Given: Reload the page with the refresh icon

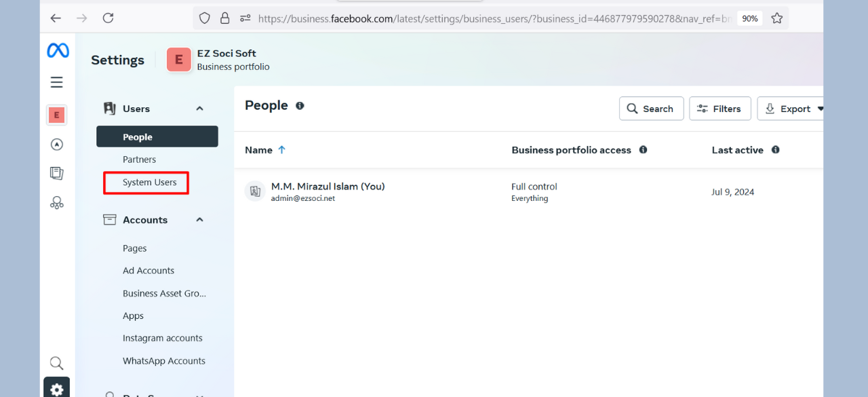Looking at the screenshot, I should 108,18.
